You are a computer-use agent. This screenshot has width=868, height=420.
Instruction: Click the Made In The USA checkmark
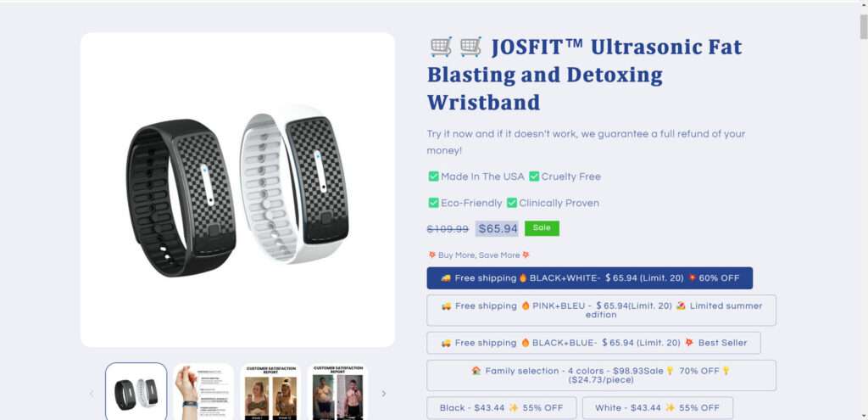[x=433, y=176]
